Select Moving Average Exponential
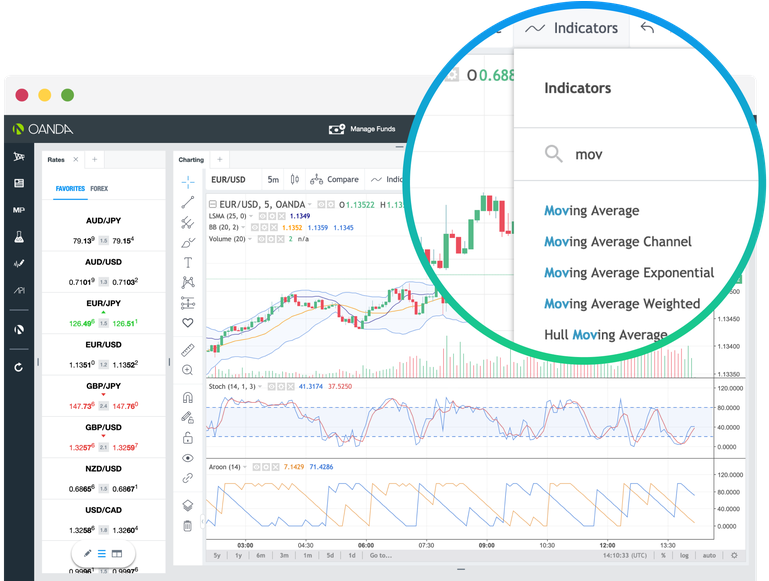 coord(629,273)
